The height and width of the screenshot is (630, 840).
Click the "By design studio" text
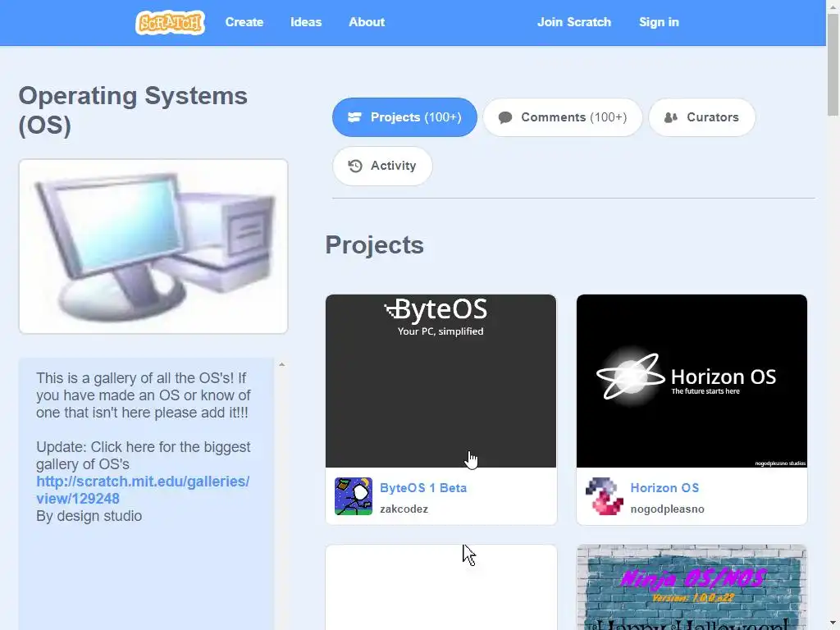coord(89,516)
